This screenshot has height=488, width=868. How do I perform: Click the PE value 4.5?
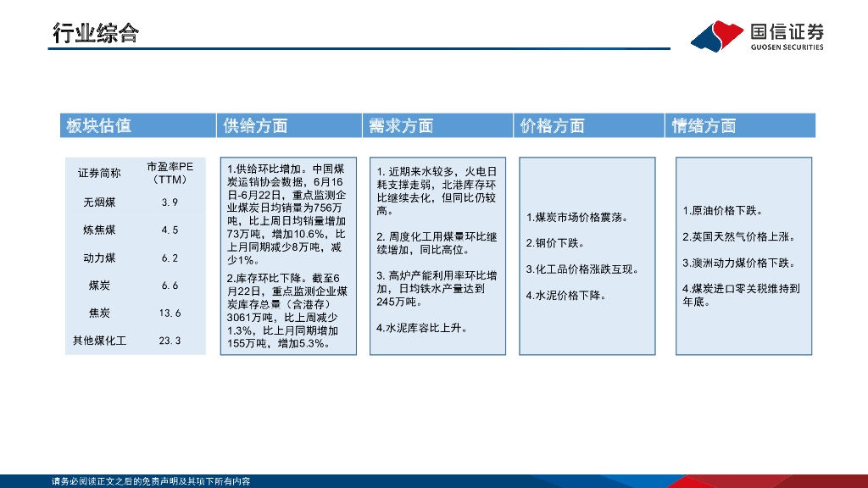click(x=170, y=230)
